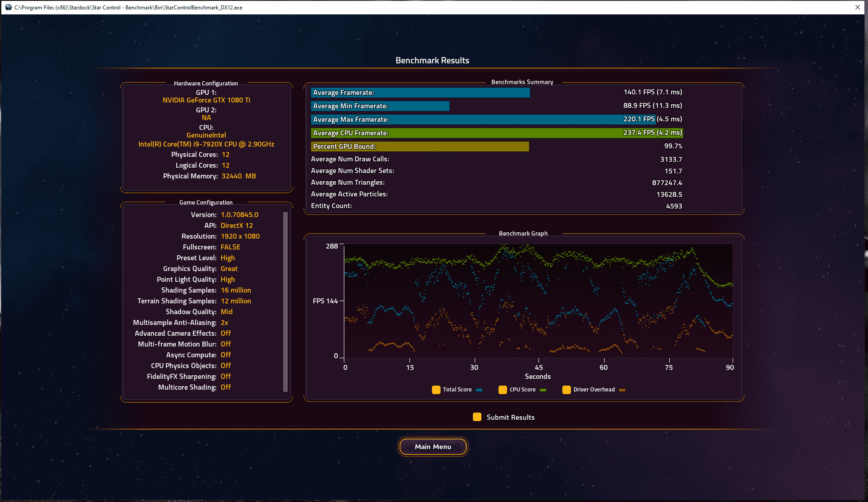Click the Average CPU Framerate bar
The image size is (868, 502).
(x=497, y=133)
